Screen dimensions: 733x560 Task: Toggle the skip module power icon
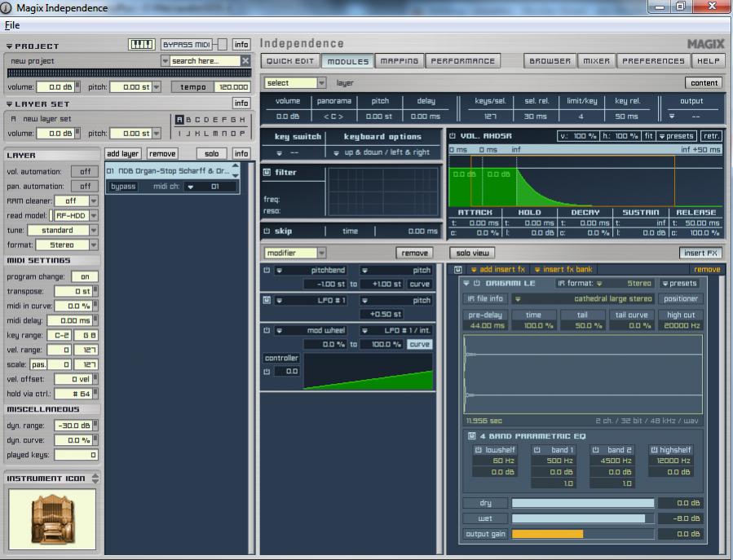click(267, 231)
